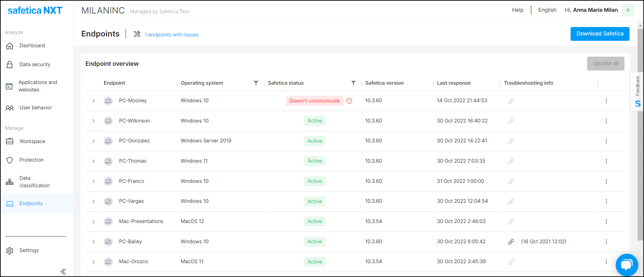Change language from English
644x277 pixels.
(x=547, y=10)
